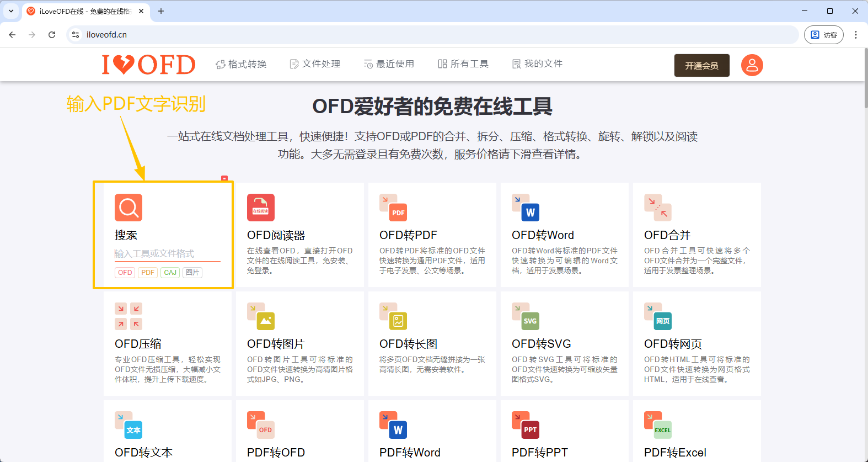Open the Chrome three-dot menu
The image size is (868, 462).
856,35
